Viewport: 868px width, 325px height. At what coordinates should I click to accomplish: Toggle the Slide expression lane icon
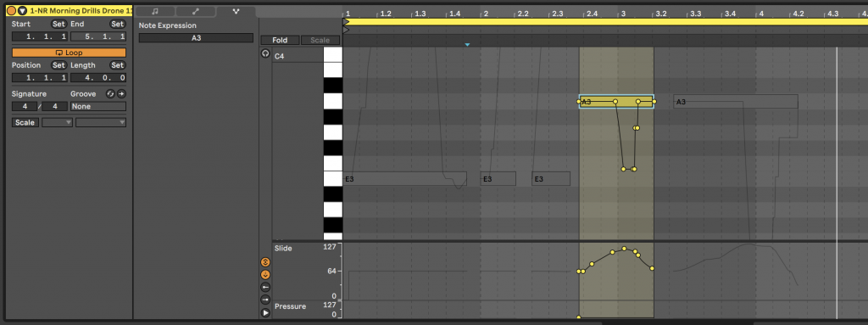[x=265, y=261]
